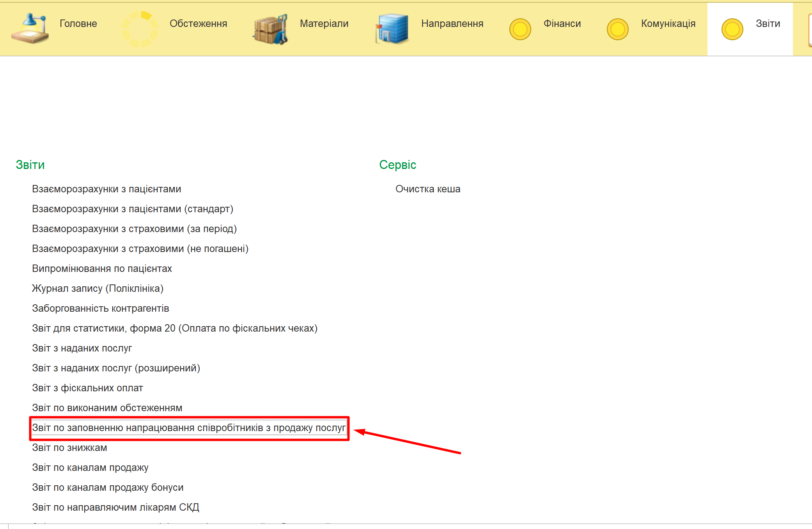Click the yellow circle icon beside Комунікація
This screenshot has width=812, height=529.
point(617,29)
